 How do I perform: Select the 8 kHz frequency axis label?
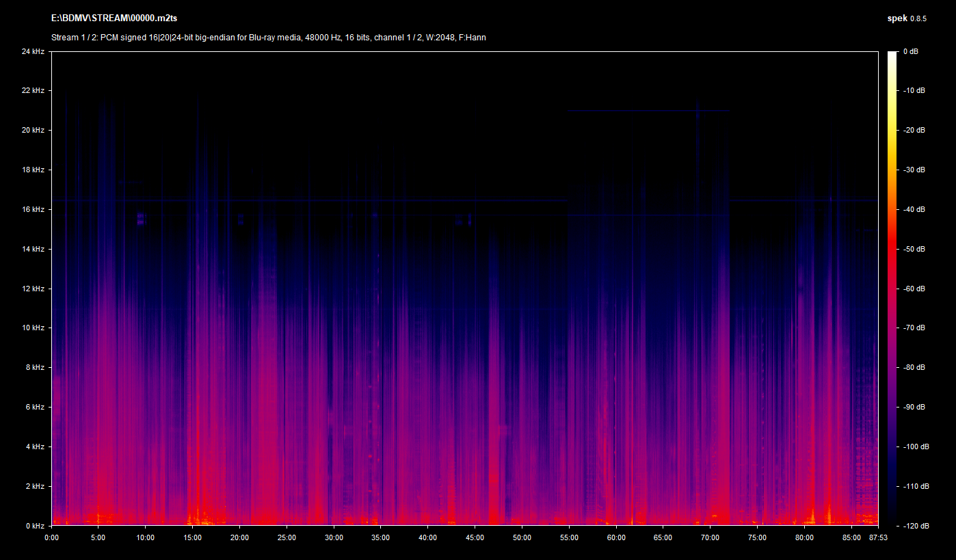click(34, 368)
